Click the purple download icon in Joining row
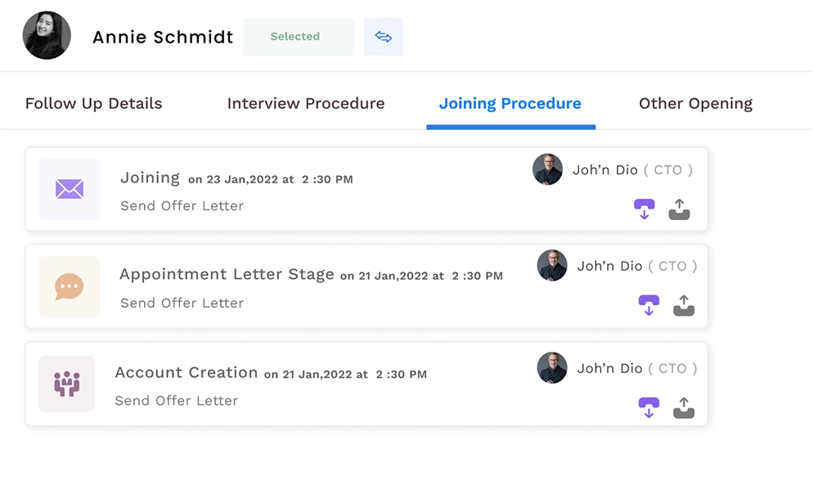818x504 pixels. 645,209
